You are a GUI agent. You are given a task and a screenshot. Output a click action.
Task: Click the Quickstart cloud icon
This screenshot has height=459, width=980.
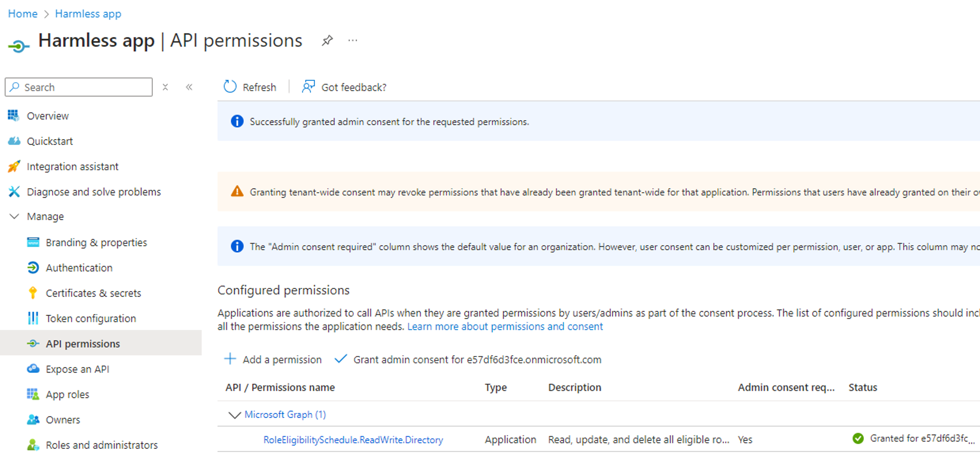click(14, 141)
